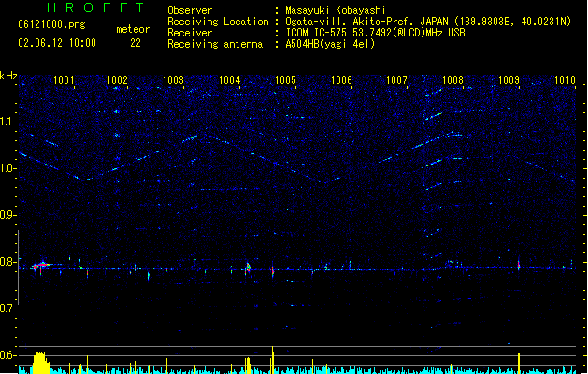Click the 1003 time marker

(x=173, y=80)
